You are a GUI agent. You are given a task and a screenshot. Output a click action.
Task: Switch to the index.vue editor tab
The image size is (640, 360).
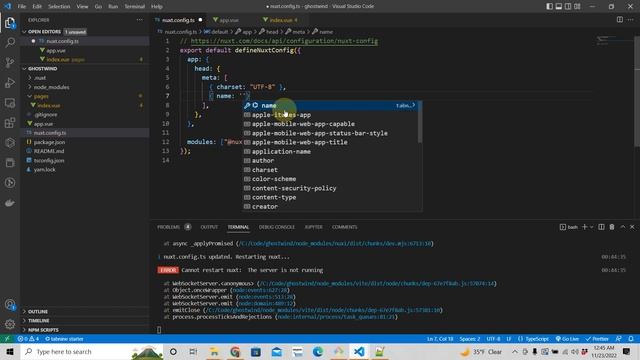tap(283, 20)
